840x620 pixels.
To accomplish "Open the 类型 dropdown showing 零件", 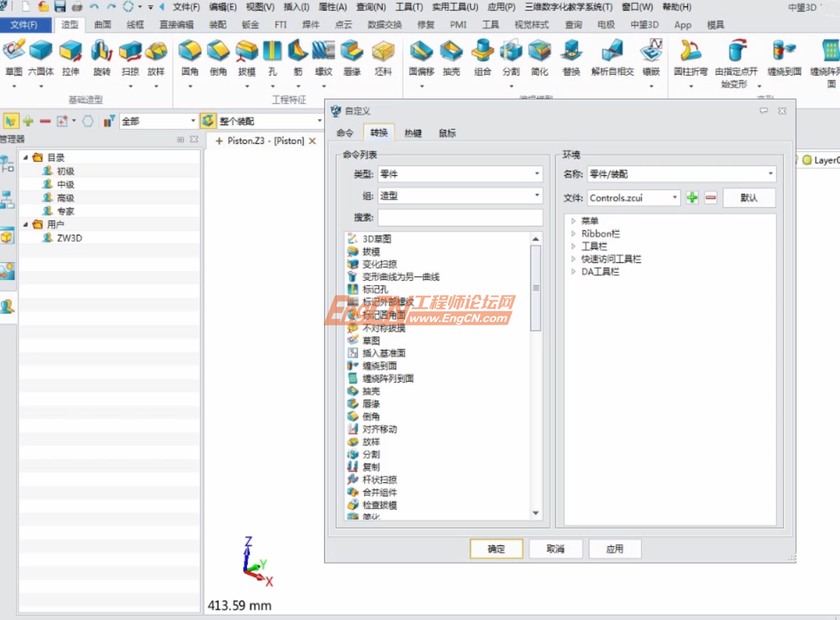I will [537, 174].
